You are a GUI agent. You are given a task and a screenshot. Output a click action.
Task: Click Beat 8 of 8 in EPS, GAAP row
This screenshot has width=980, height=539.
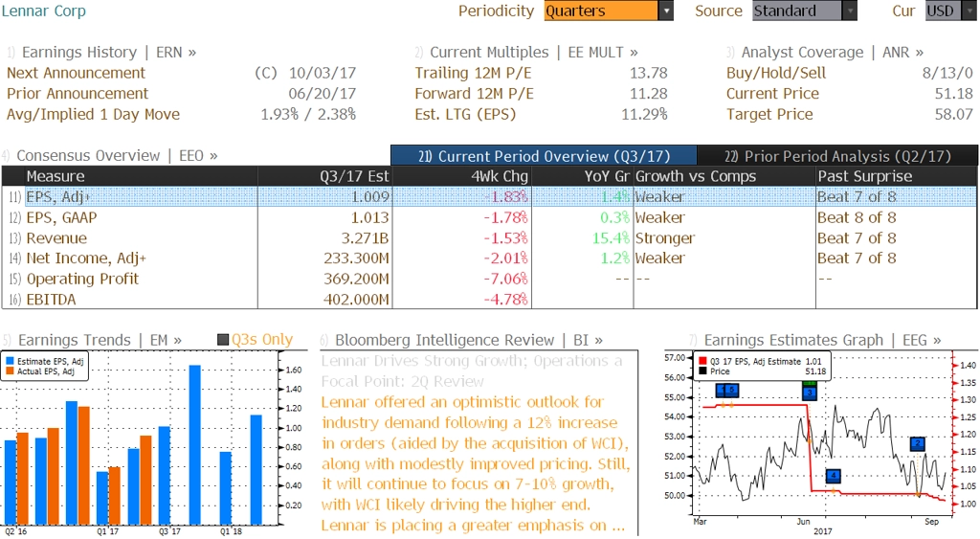857,217
